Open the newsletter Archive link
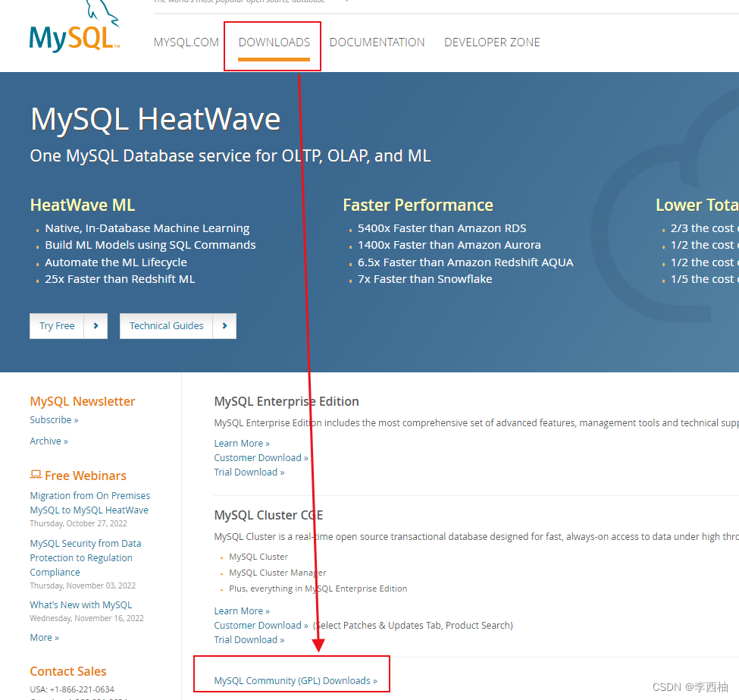The height and width of the screenshot is (700, 739). (49, 441)
